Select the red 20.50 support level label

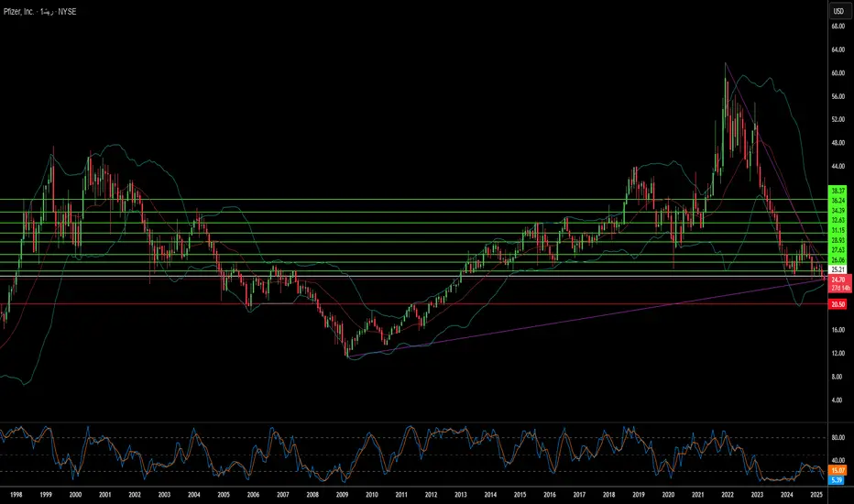837,303
